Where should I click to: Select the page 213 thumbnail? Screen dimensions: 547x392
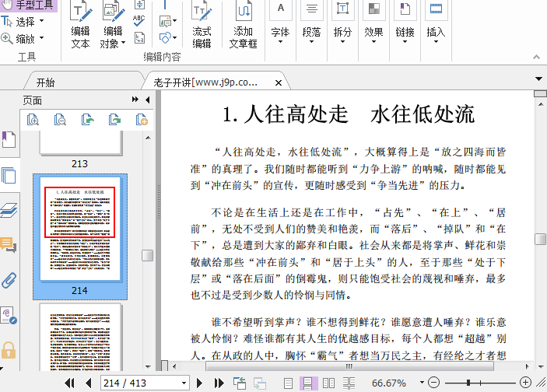click(79, 142)
